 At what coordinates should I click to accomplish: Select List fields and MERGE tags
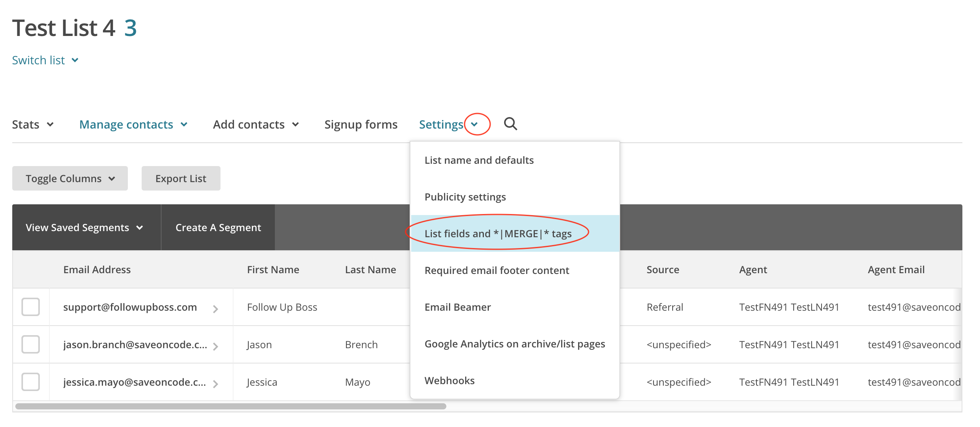pyautogui.click(x=498, y=233)
